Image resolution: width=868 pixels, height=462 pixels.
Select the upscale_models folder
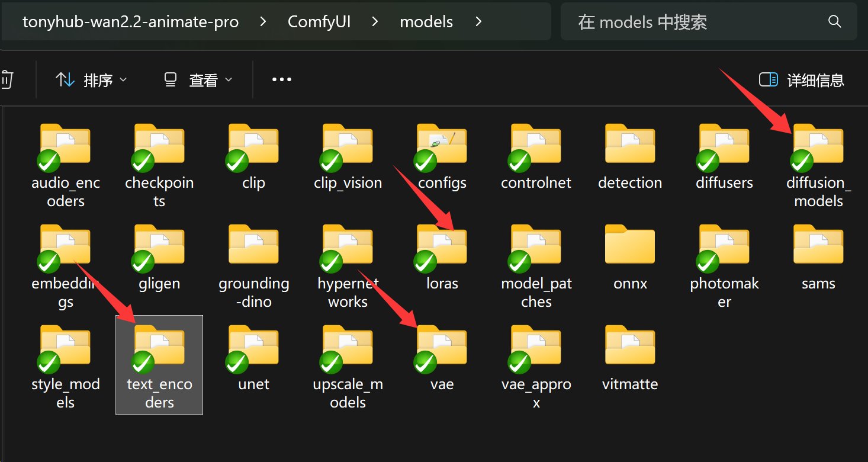(348, 364)
